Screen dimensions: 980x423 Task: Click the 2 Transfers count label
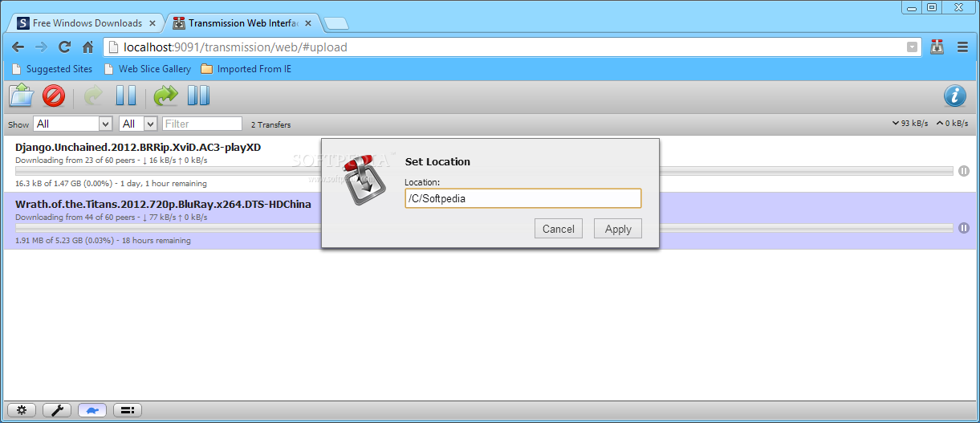[271, 124]
